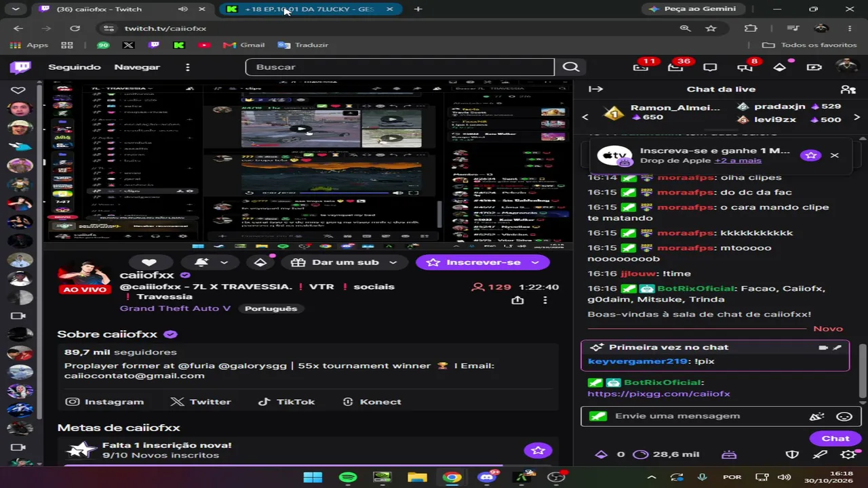
Task: Dismiss the Apple TV drop banner
Action: click(x=835, y=155)
